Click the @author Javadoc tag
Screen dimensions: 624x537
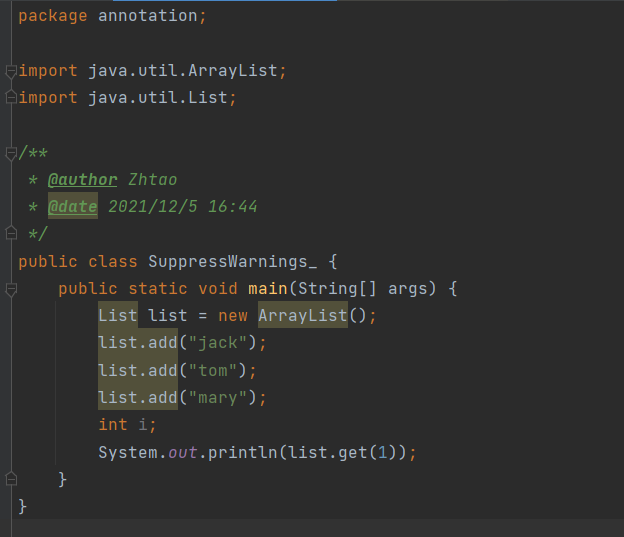click(82, 180)
